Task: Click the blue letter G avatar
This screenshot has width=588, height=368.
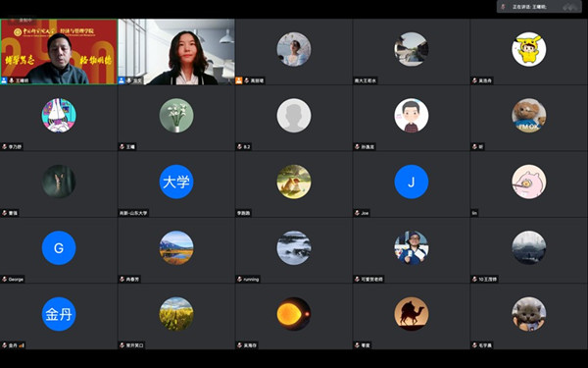Action: click(59, 248)
